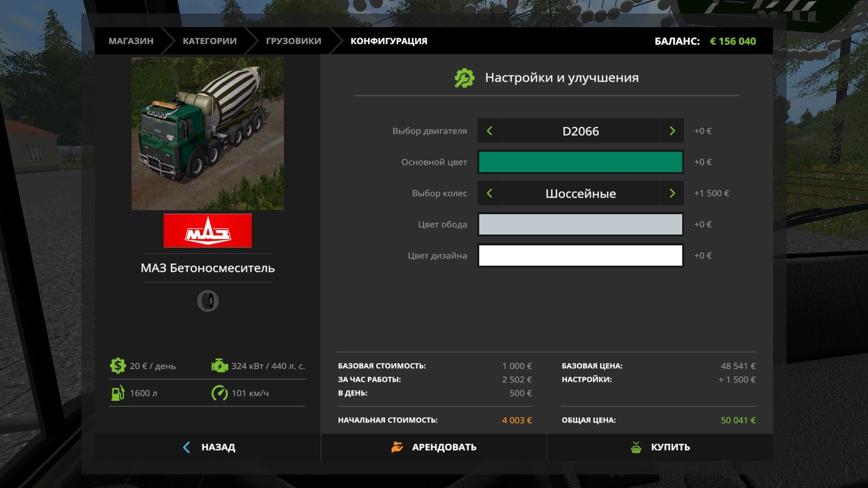Screen dimensions: 868x488
Task: Click the engine power icon
Action: [219, 366]
